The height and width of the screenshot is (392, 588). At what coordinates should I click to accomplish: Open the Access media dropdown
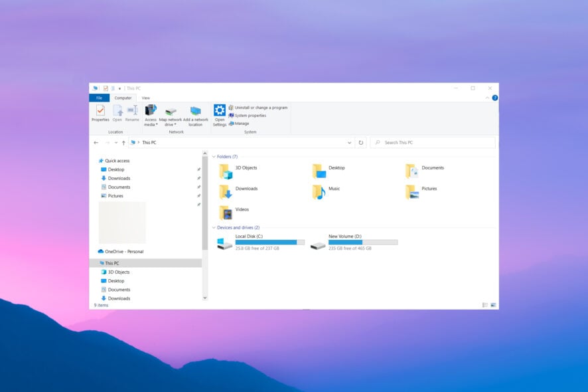point(151,115)
